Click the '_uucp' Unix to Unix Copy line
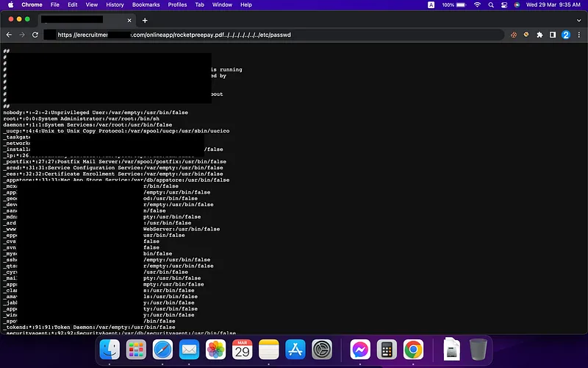The height and width of the screenshot is (368, 588). pyautogui.click(x=116, y=131)
